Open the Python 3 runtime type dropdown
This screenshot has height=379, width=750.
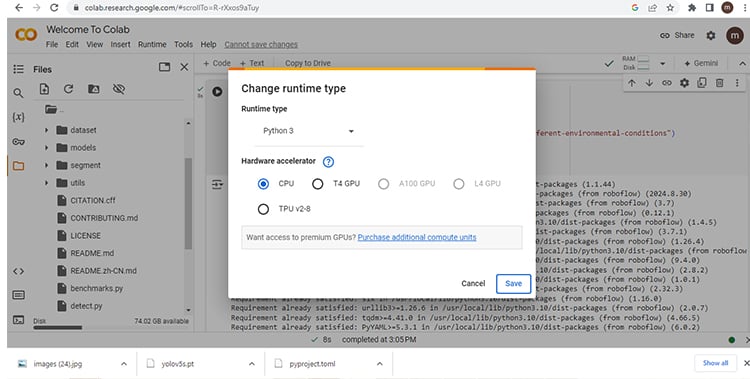[x=309, y=131]
